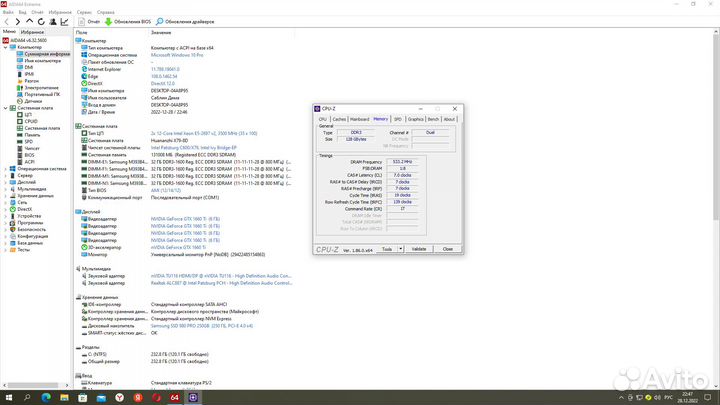
Task: Expand the Мультимедиа tree node
Action: 6,189
